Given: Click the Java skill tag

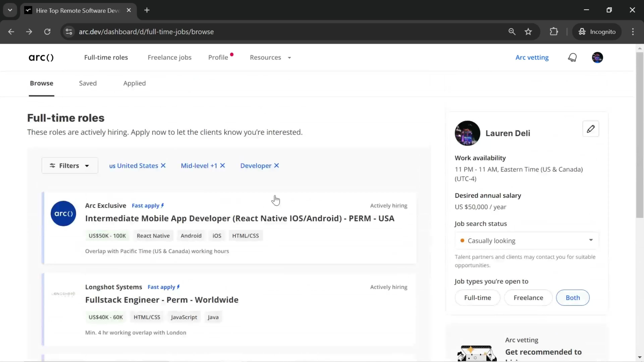Looking at the screenshot, I should 213,317.
